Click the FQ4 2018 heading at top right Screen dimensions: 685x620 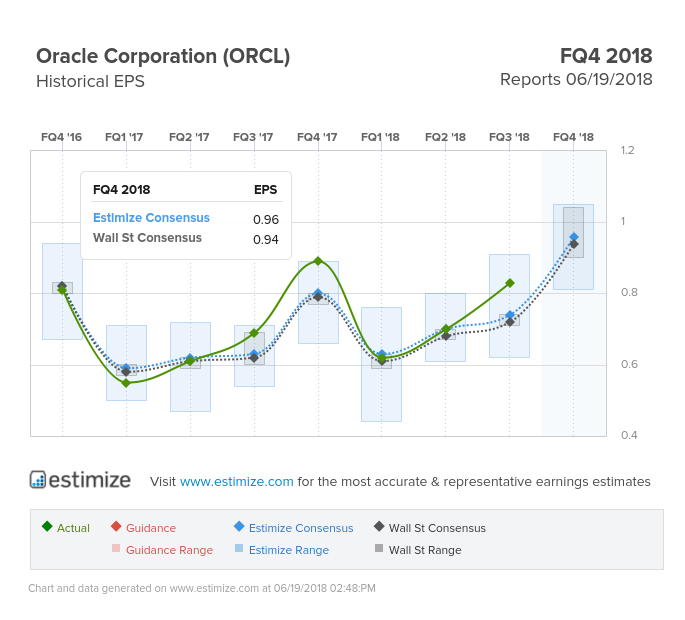click(606, 56)
